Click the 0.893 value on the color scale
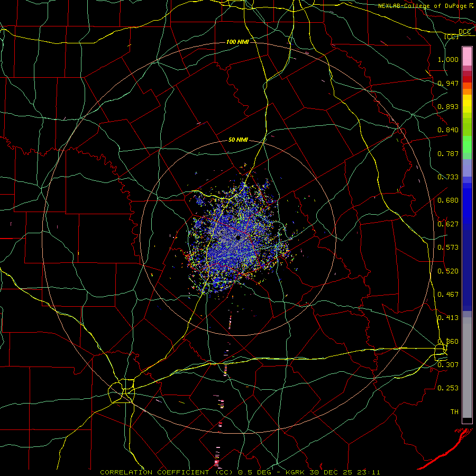 coord(448,106)
